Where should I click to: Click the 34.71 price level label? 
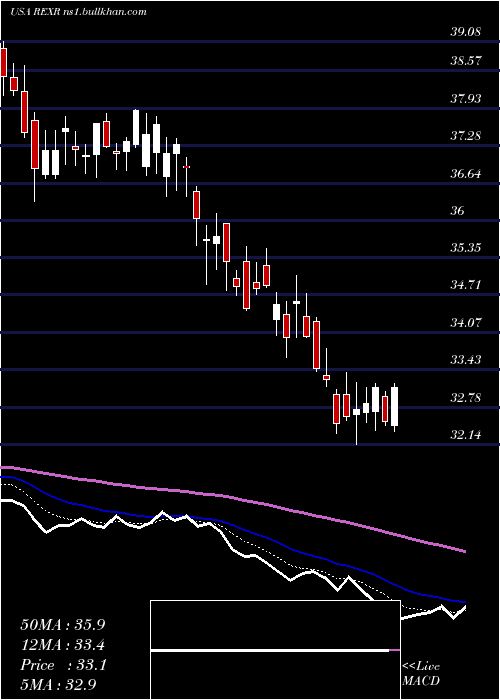pos(466,284)
